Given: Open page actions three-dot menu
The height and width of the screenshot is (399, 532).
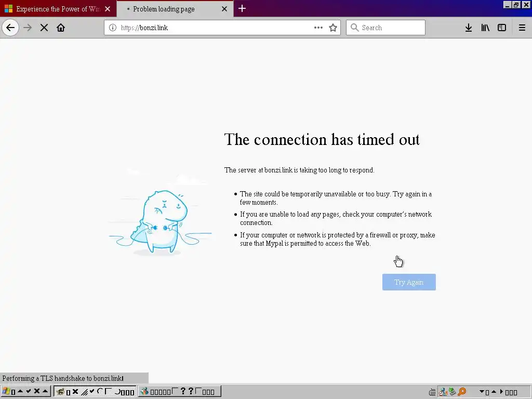Looking at the screenshot, I should pos(318,28).
